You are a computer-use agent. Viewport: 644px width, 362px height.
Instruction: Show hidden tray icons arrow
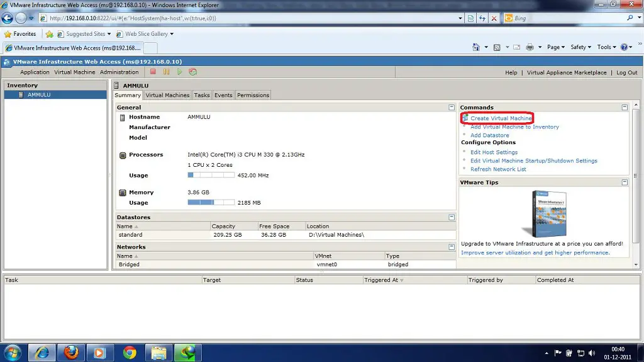click(547, 353)
